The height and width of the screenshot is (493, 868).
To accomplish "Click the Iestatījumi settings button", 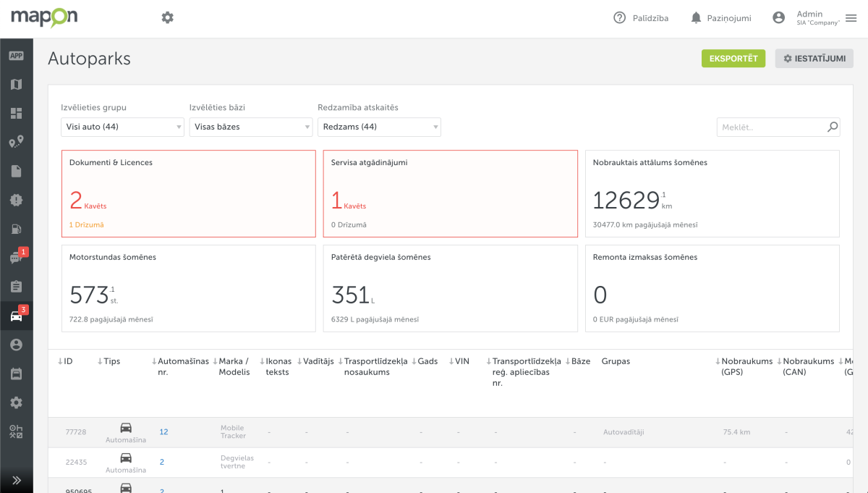I will pyautogui.click(x=814, y=59).
